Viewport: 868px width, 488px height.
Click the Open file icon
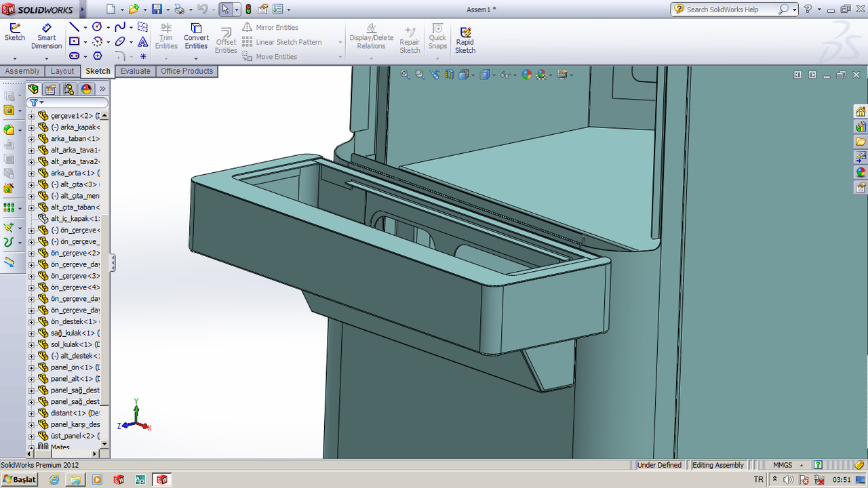coord(134,9)
